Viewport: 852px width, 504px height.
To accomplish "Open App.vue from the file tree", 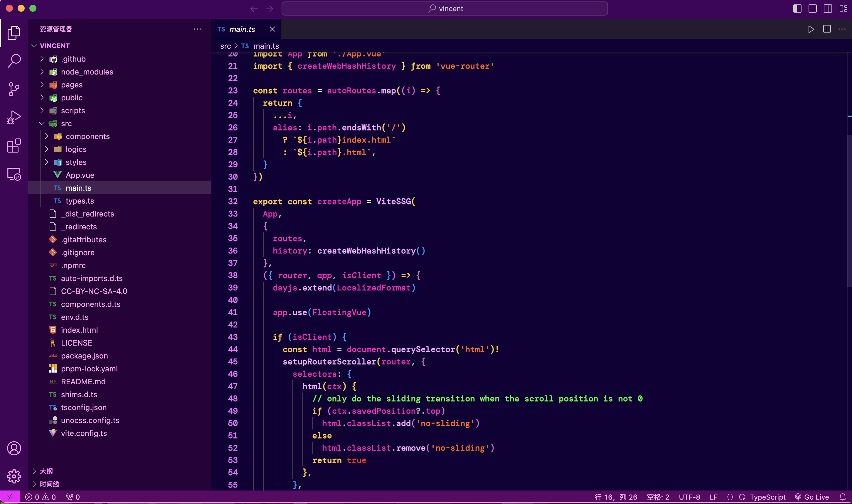I will (x=80, y=175).
